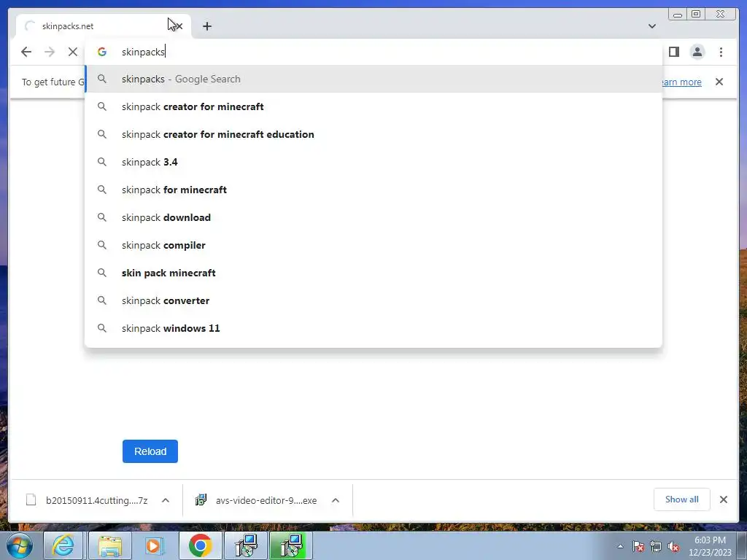Screen dimensions: 747x560
Task: Select 'skinpack for minecraft' suggestion
Action: click(373, 190)
